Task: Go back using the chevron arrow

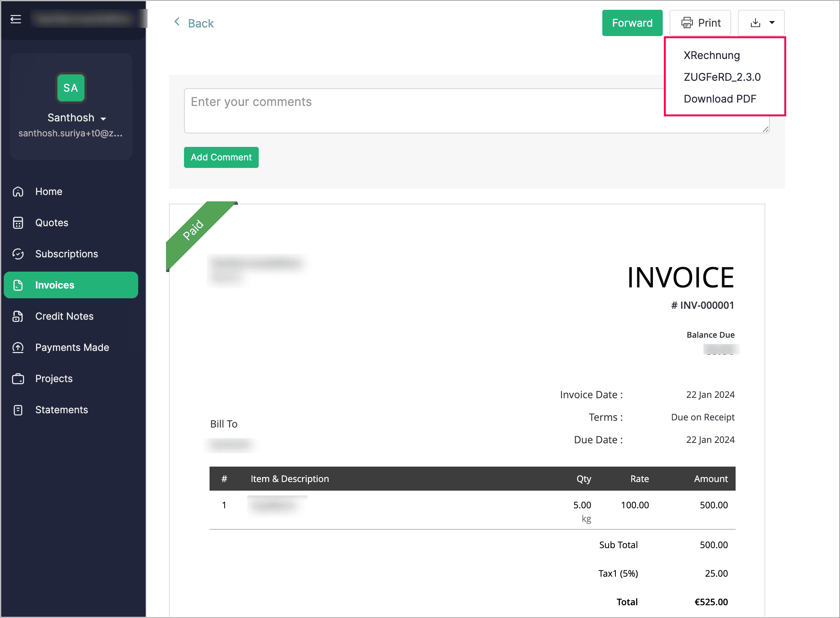Action: tap(177, 22)
